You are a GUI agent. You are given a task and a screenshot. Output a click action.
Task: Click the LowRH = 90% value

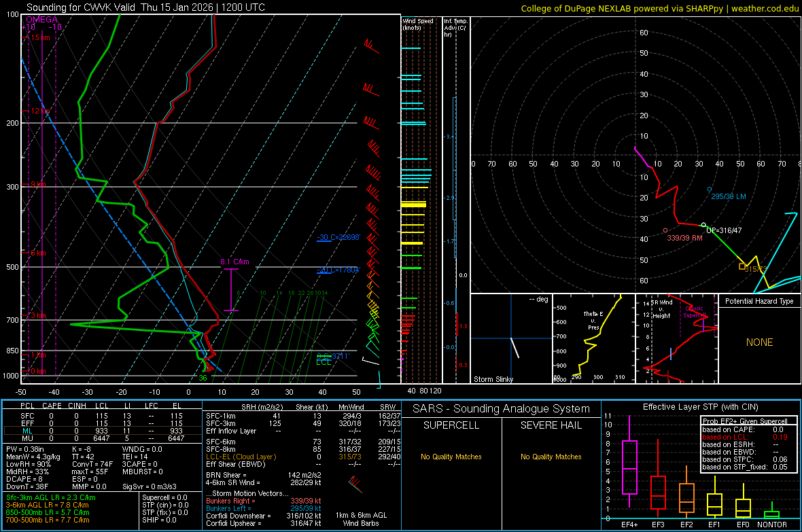point(29,464)
